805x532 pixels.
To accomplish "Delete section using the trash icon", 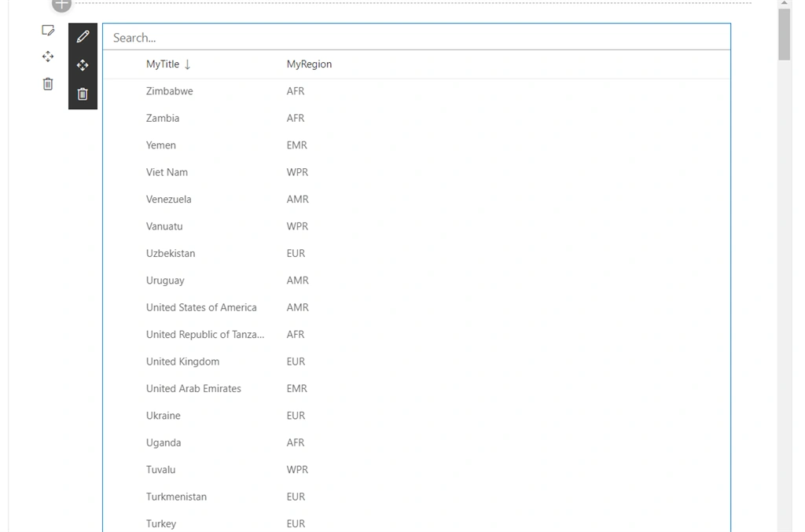I will point(48,83).
